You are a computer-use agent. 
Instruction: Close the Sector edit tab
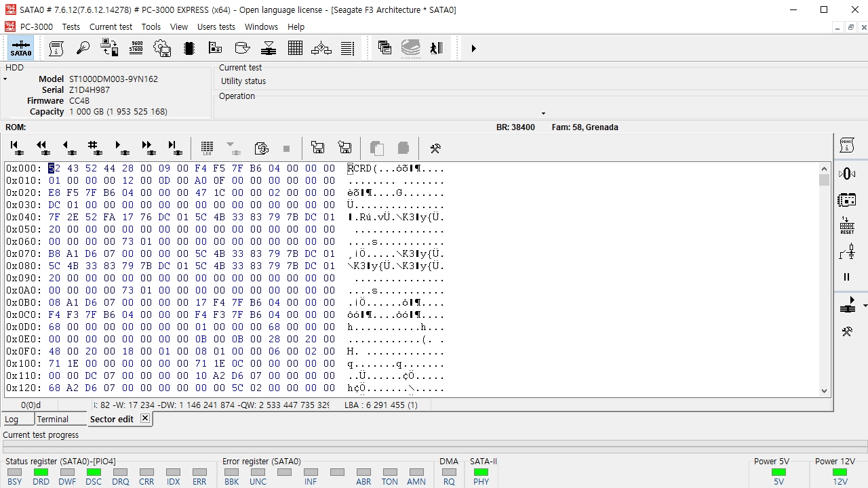click(x=144, y=418)
